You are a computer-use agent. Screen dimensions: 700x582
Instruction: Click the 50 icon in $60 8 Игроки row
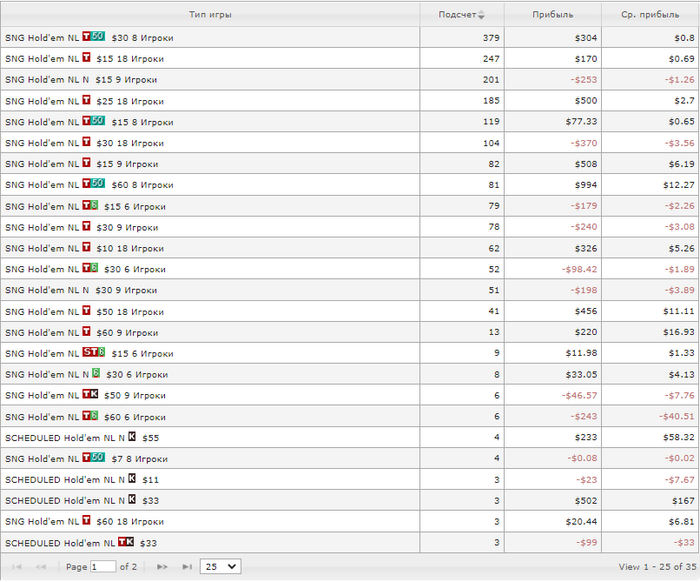coord(98,183)
